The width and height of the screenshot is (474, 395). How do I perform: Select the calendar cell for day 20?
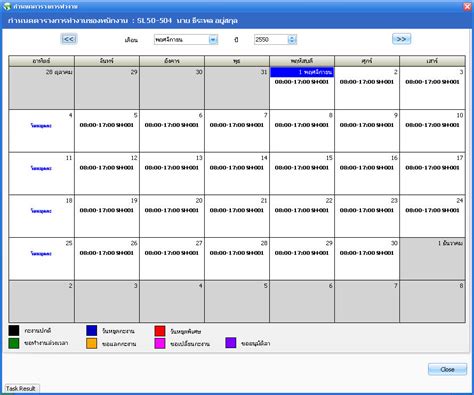[172, 216]
